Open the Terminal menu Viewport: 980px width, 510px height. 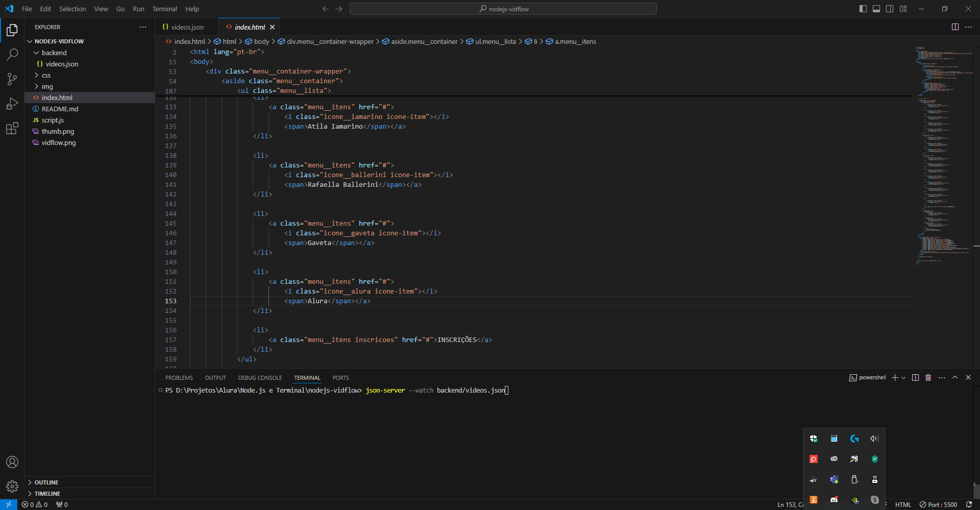[165, 9]
